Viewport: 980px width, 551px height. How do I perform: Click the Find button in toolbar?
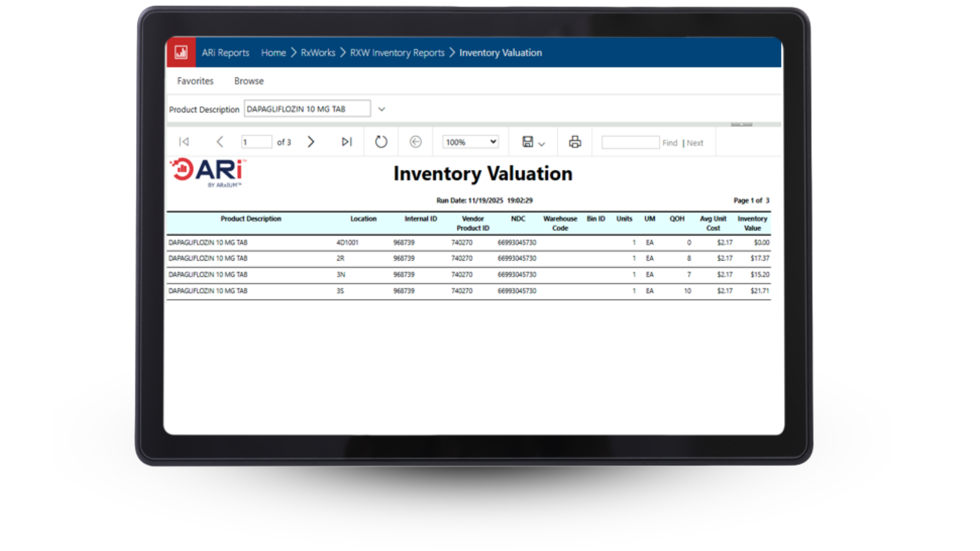pos(670,143)
